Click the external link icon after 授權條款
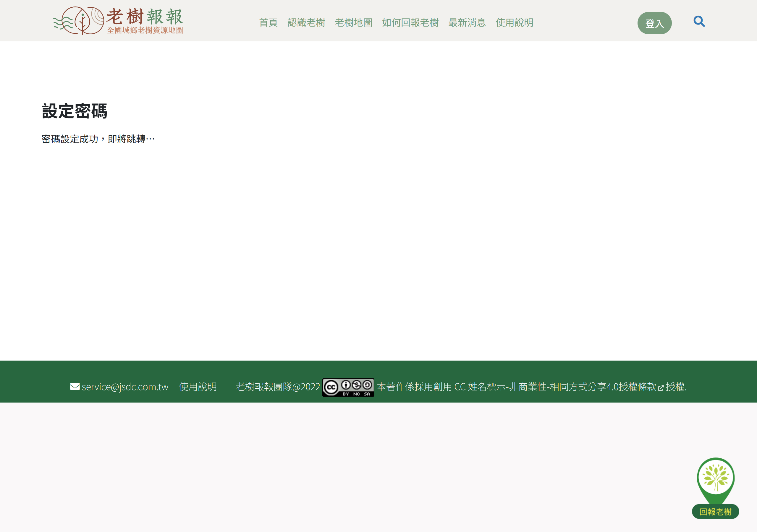 click(661, 388)
